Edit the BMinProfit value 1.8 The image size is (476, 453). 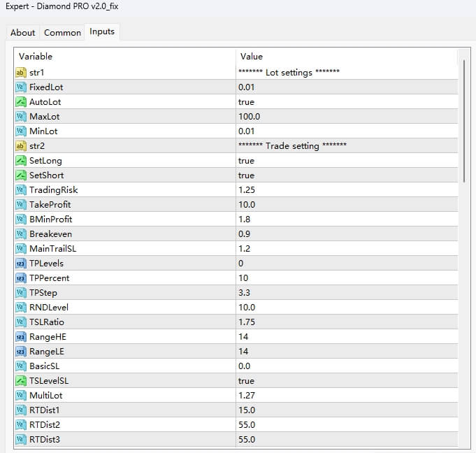click(245, 220)
